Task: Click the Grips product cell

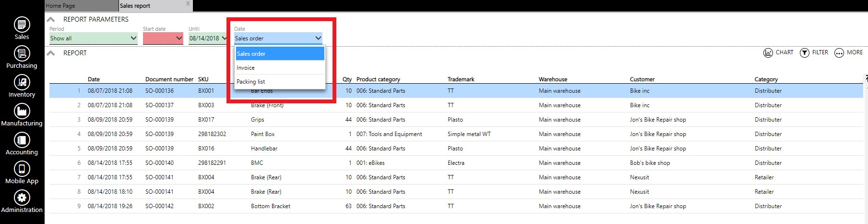Action: 258,120
